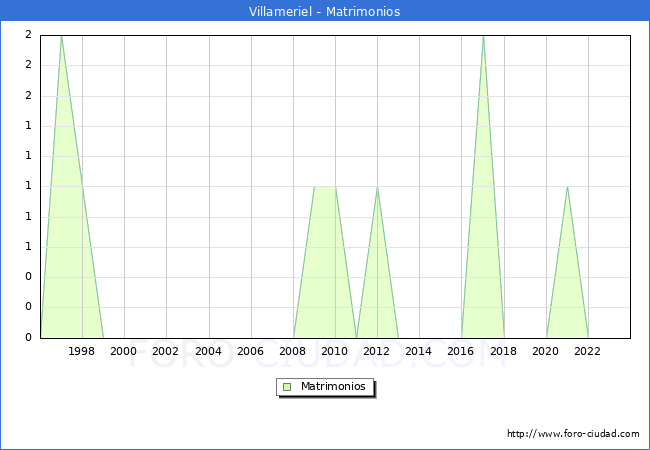
Task: Click the 2016 x-axis label
Action: point(461,351)
